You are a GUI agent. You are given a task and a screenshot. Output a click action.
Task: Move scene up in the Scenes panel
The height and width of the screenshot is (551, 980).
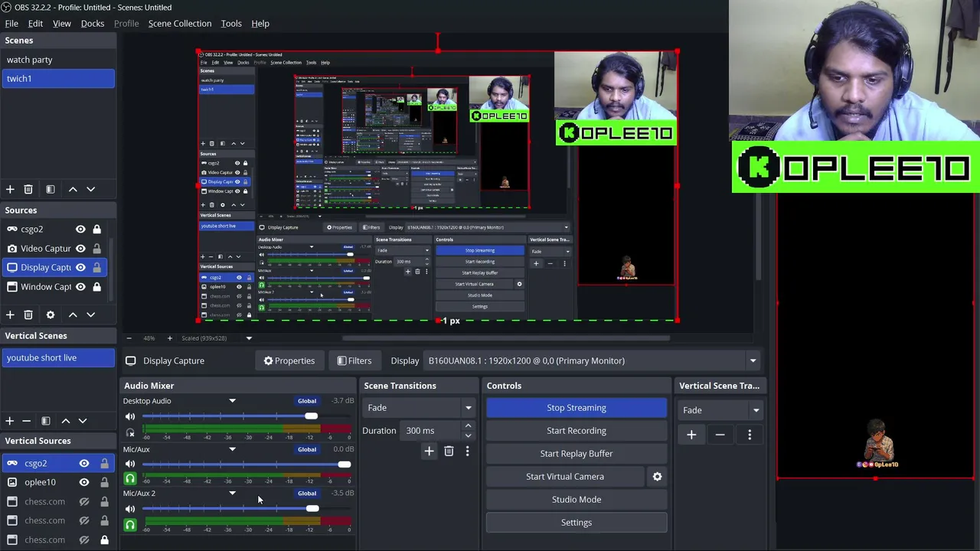pos(73,189)
